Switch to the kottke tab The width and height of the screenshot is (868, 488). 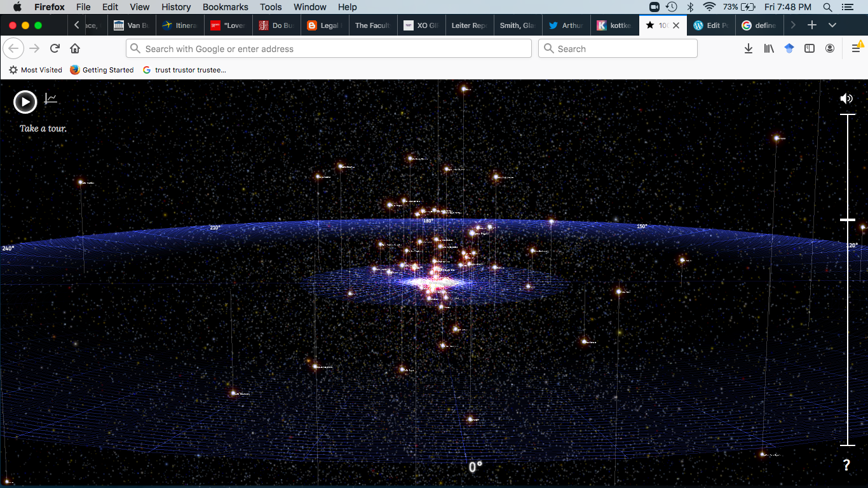[614, 25]
